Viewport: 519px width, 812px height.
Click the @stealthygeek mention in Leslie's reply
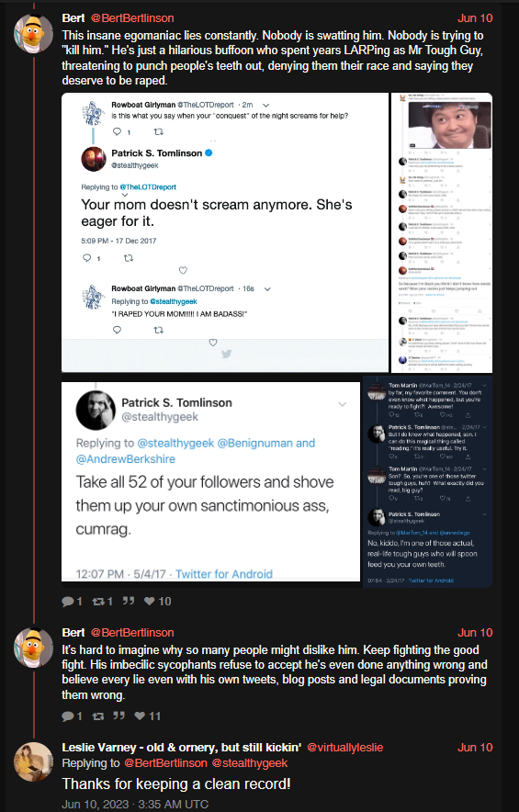pyautogui.click(x=250, y=762)
